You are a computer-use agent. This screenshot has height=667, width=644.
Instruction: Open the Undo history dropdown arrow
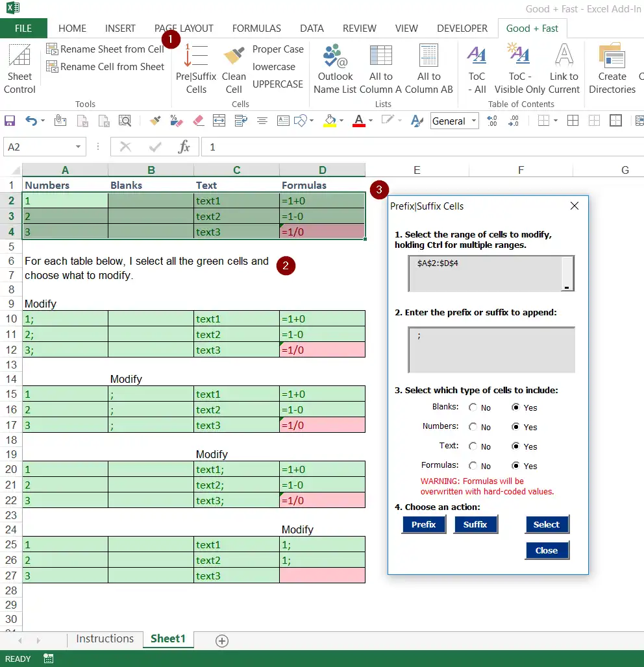43,121
